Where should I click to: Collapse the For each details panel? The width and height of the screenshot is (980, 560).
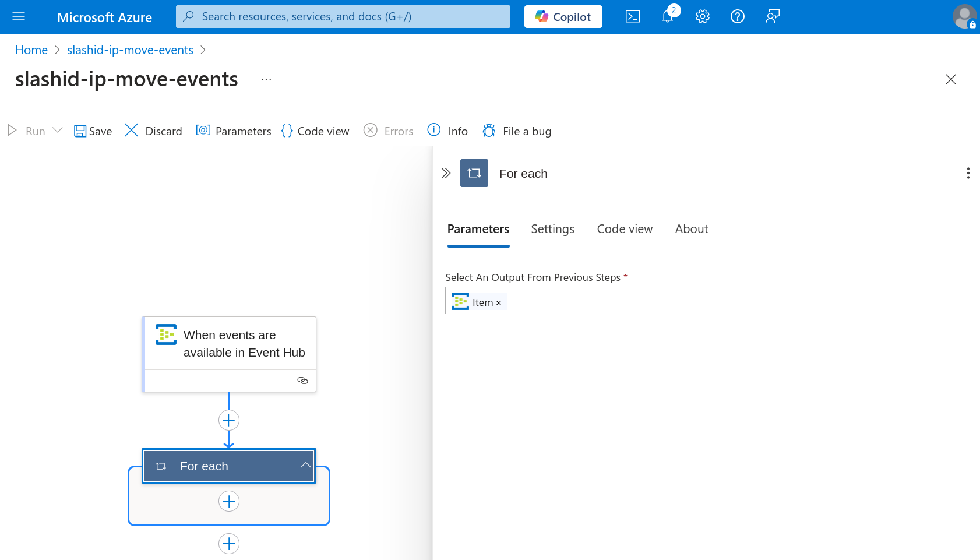446,173
